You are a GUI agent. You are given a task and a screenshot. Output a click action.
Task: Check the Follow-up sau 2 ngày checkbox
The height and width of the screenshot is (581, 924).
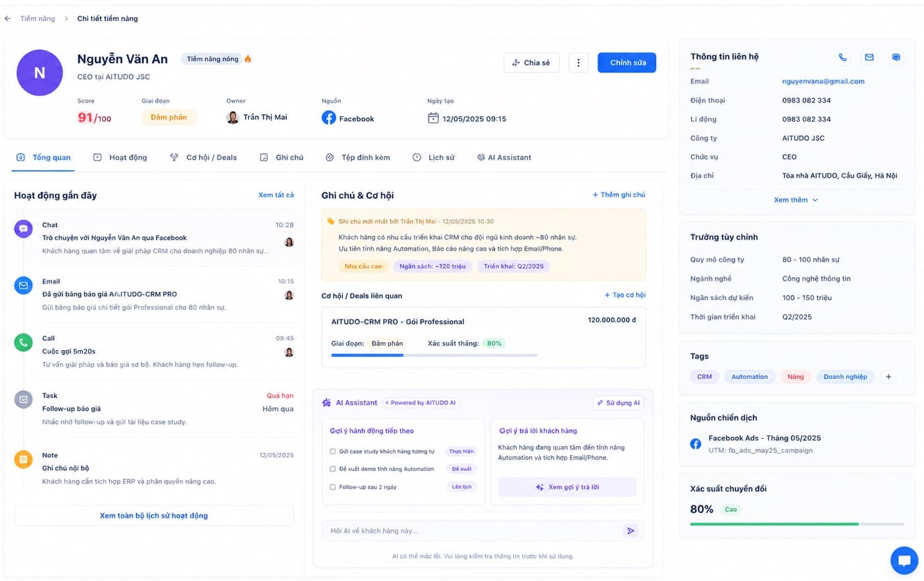tap(333, 487)
